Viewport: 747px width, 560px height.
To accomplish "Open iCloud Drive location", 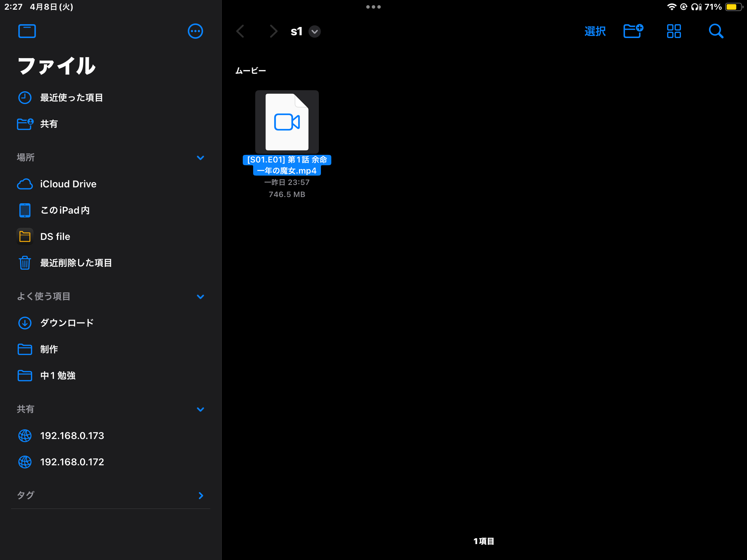I will pyautogui.click(x=68, y=184).
